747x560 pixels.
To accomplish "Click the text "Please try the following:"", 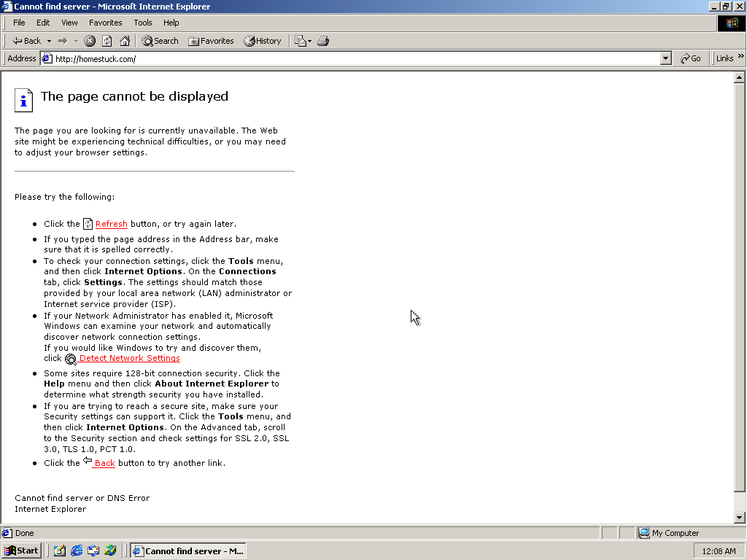I will click(x=64, y=197).
